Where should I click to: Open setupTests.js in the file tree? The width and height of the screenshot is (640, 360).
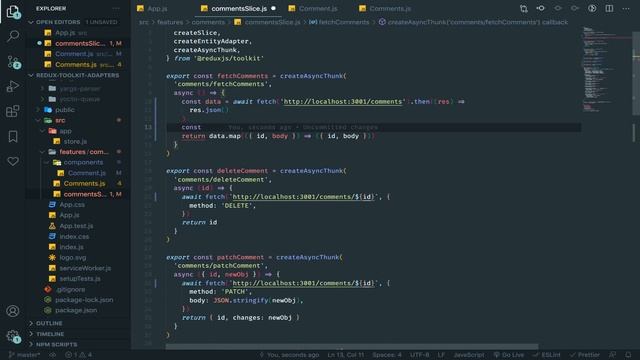(x=80, y=279)
